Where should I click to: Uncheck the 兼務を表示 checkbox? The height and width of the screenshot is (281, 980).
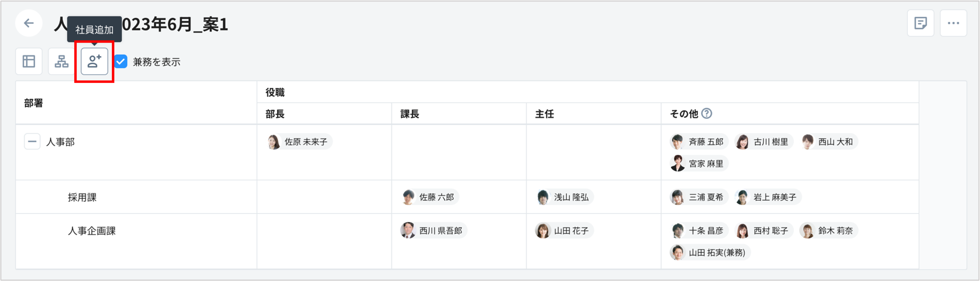(120, 62)
